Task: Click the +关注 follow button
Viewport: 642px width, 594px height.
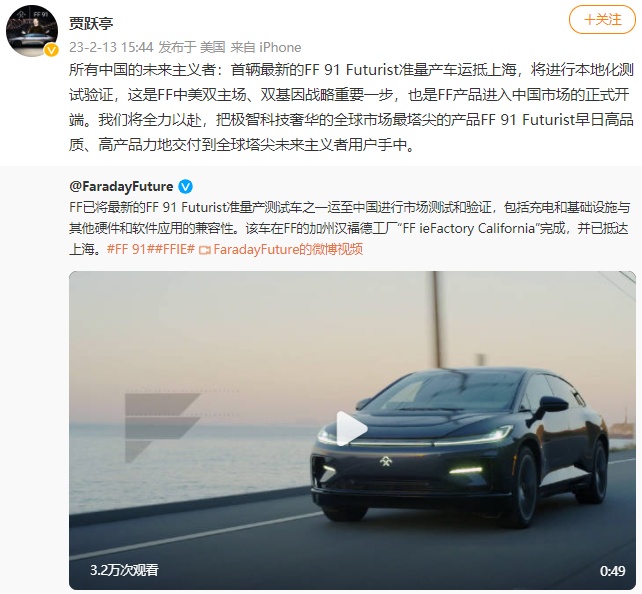Action: point(602,19)
